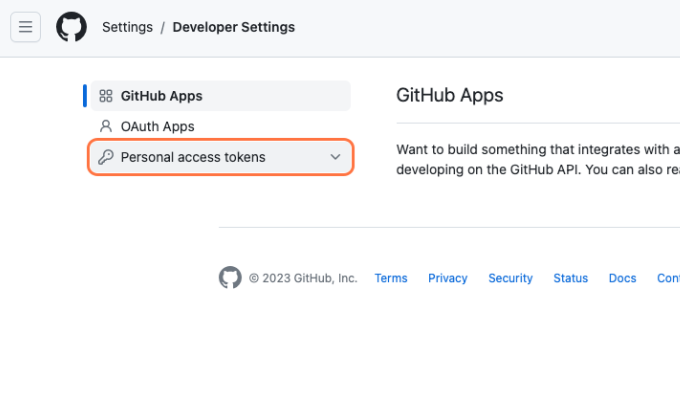Click the © 2023 GitHub, Inc. text
This screenshot has height=396, width=680.
tap(303, 278)
